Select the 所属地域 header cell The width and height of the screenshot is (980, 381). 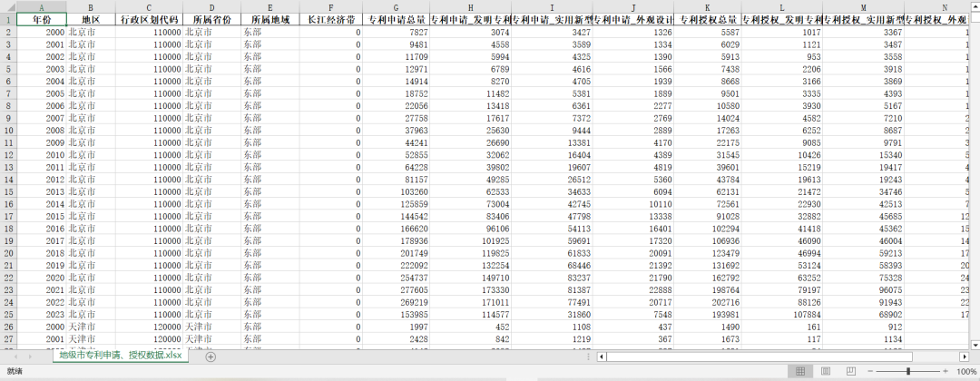(270, 19)
